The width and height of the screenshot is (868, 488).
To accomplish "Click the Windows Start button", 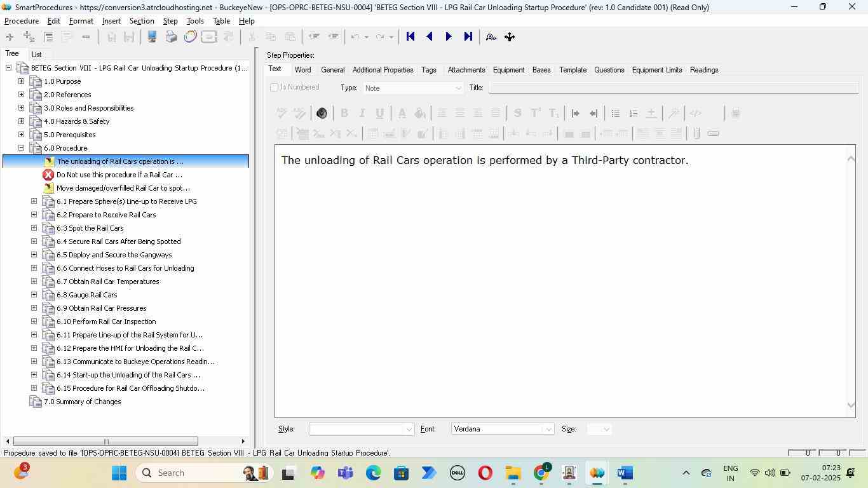I will tap(119, 473).
